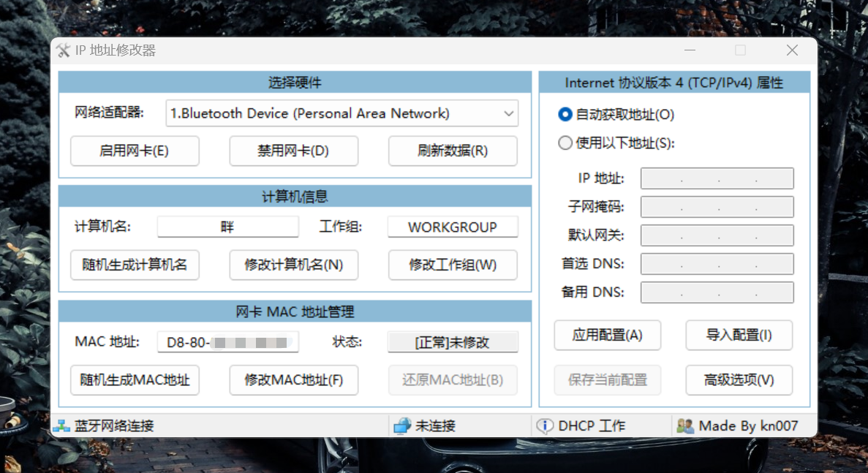Open the 网络适配器 dropdown list
Viewport: 868px width, 473px height.
click(x=341, y=113)
